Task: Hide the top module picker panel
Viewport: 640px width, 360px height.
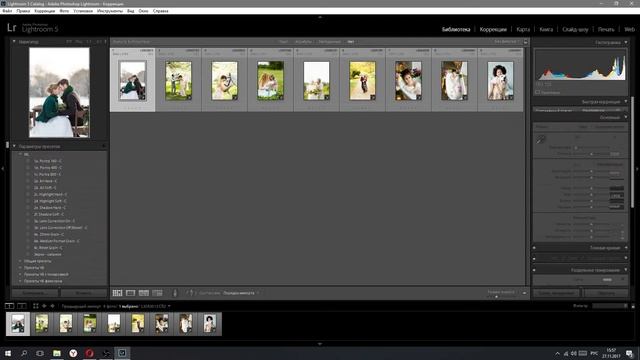Action: (320, 17)
